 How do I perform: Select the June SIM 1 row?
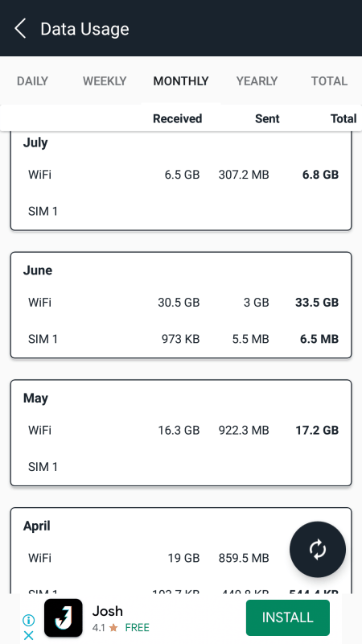181,339
